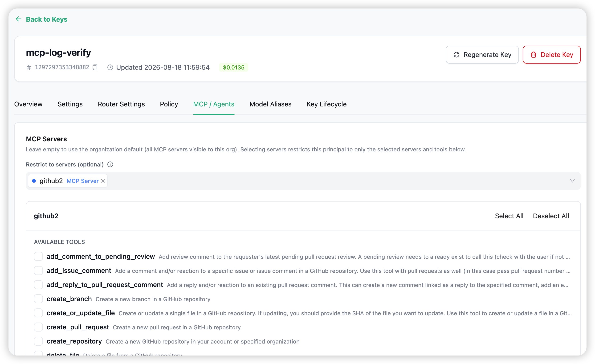Check add_reply_to_pull_request_comment tool
The width and height of the screenshot is (595, 364).
(x=38, y=285)
